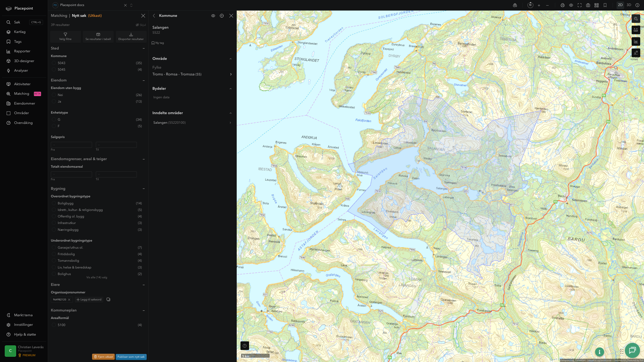
Task: Open Innstillinger settings
Action: coord(24,325)
